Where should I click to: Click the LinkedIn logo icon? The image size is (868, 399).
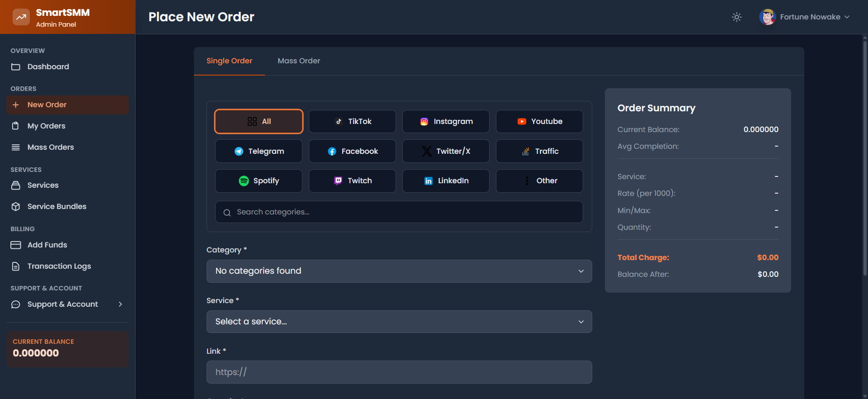(x=429, y=181)
